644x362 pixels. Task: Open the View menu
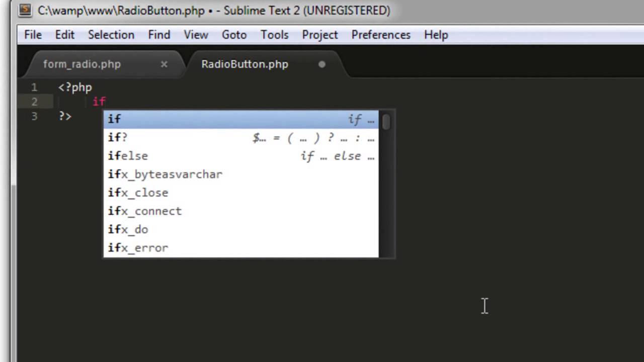pos(196,35)
